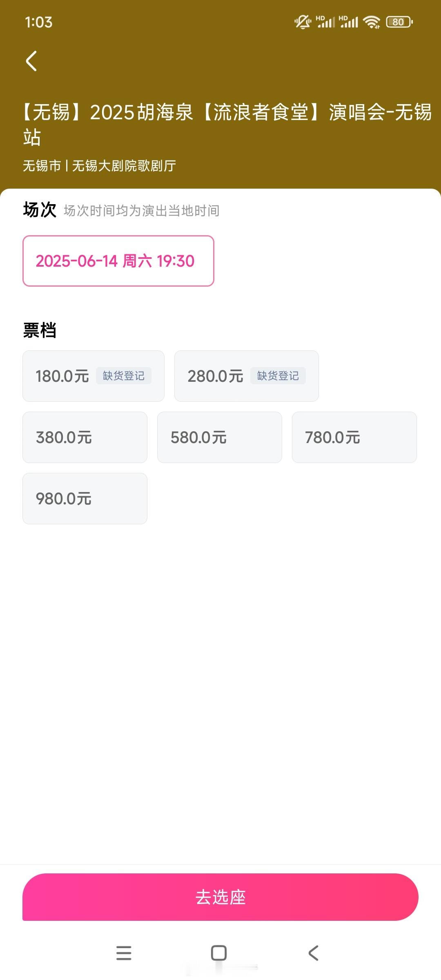Tap the battery indicator showing 80
Screen dimensions: 441x980
pyautogui.click(x=399, y=22)
